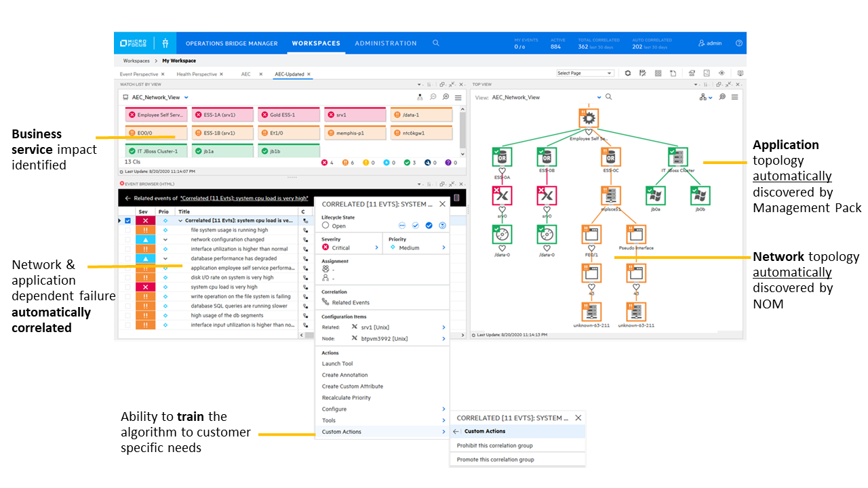Expand the Critical severity chevron

(x=377, y=248)
